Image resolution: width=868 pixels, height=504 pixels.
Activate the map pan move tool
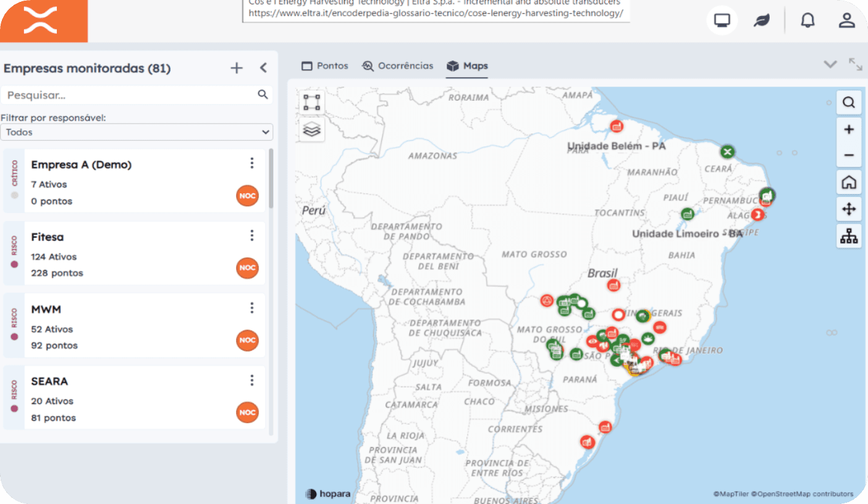click(x=849, y=209)
